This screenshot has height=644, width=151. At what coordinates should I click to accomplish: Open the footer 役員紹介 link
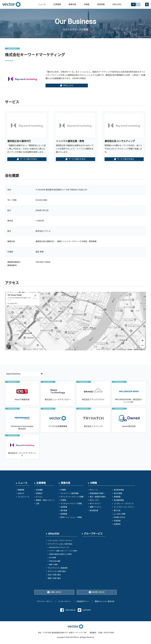[39, 493]
